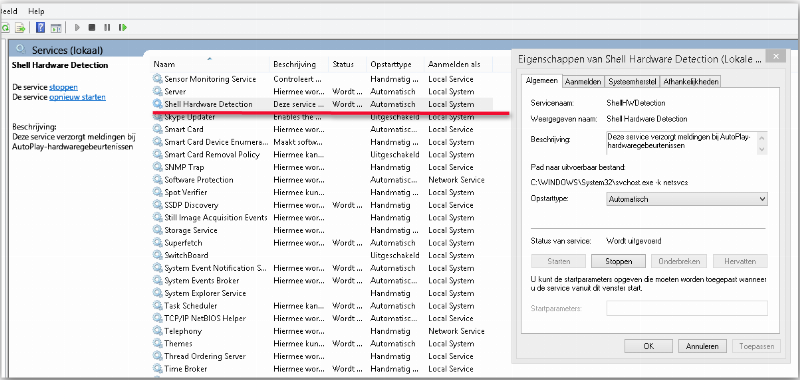
Task: Click the OK button
Action: (x=648, y=346)
